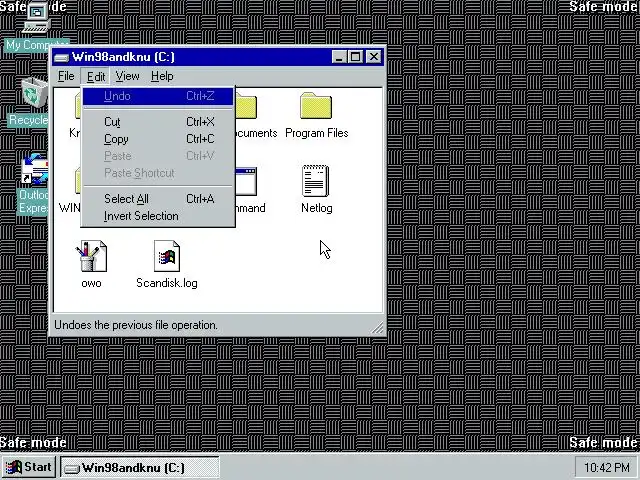Click the owo file name label
The image size is (640, 480).
click(x=91, y=283)
